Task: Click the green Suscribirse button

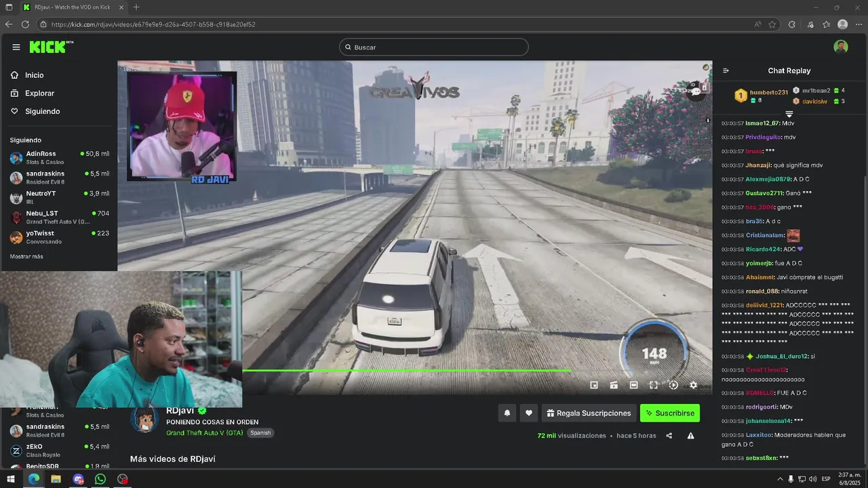Action: (x=670, y=413)
